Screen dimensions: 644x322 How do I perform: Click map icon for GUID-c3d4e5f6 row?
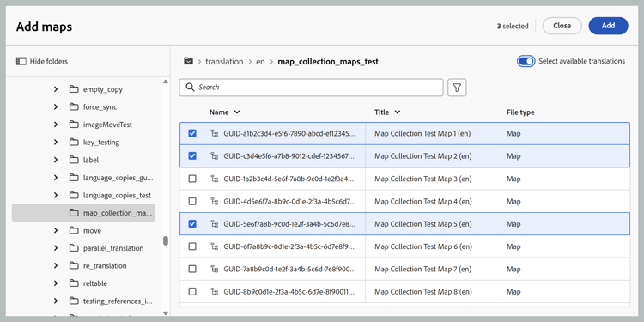[214, 156]
